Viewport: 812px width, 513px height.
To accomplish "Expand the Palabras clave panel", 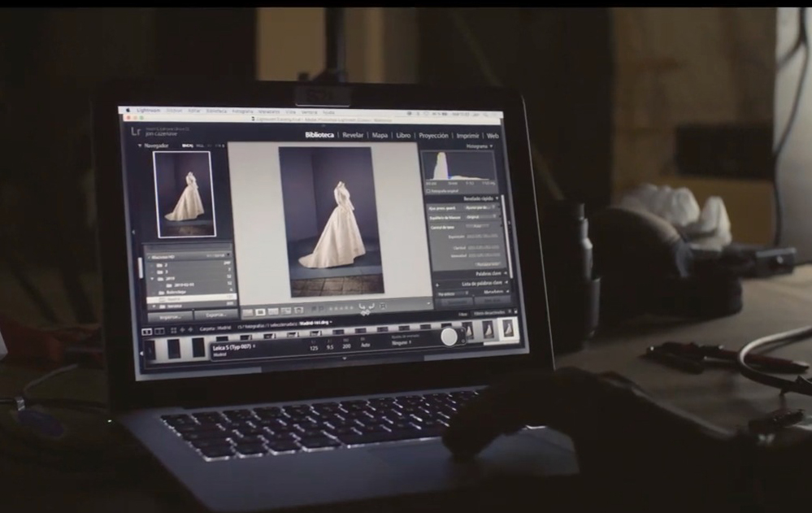I will [505, 273].
